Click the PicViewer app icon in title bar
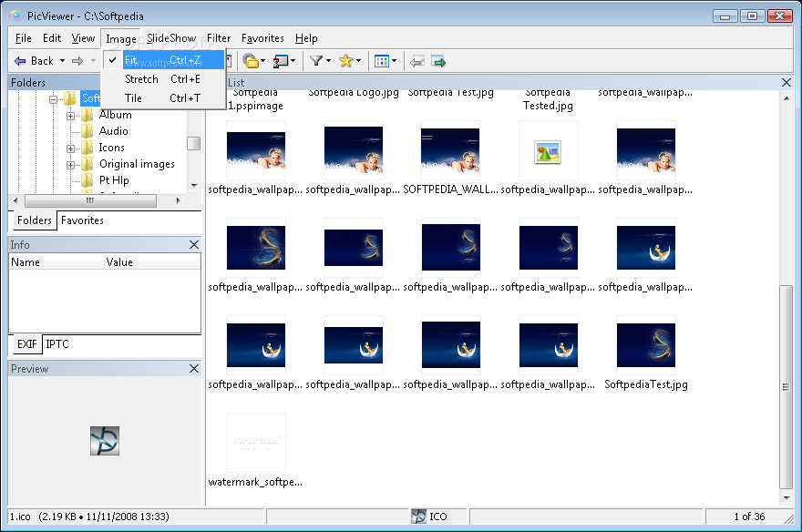Viewport: 802px width, 532px height. click(x=15, y=15)
